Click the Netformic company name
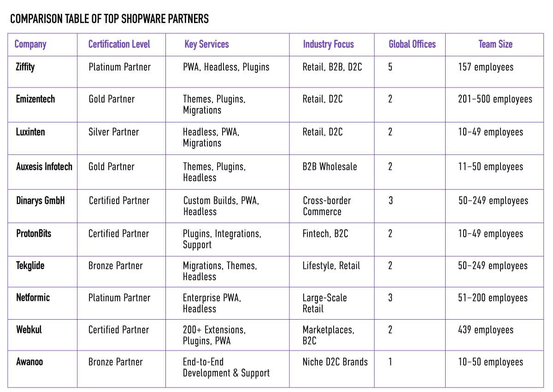 [33, 298]
